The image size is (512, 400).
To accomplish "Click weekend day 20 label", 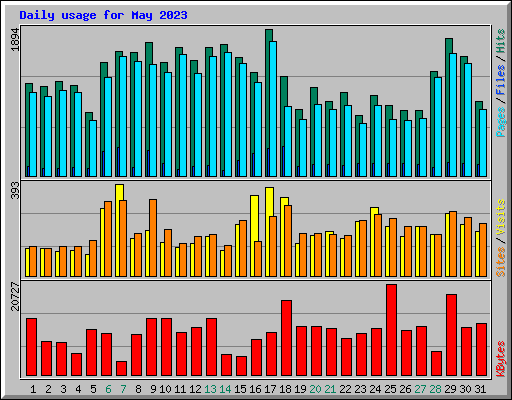I will click(315, 389).
